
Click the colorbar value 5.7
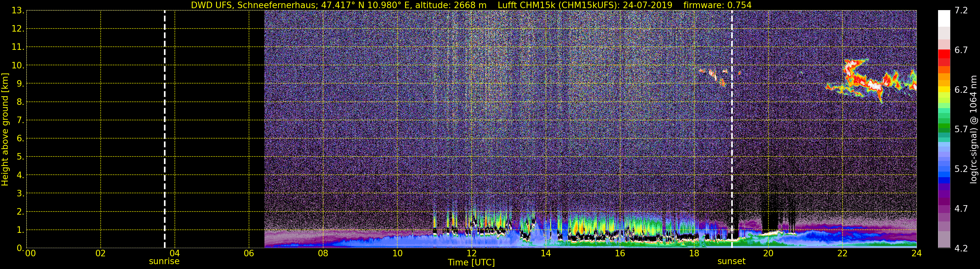coord(961,130)
